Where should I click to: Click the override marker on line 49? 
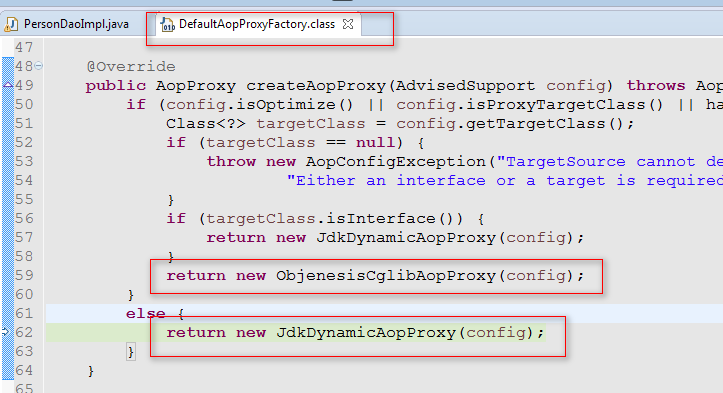(x=8, y=85)
